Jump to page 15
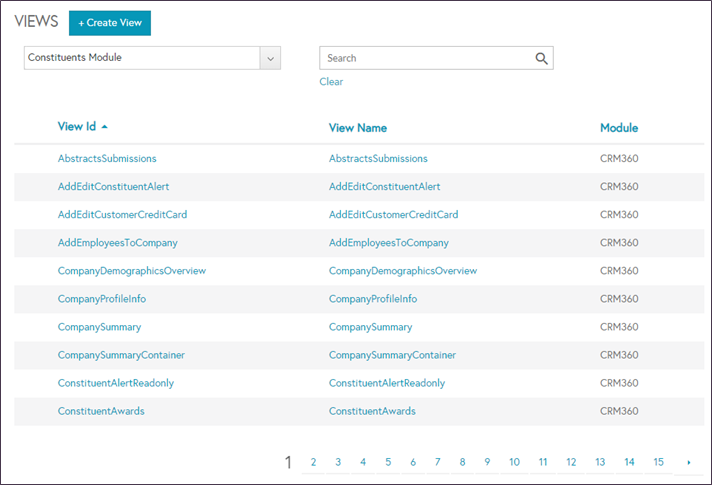Screen dimensions: 712x485 click(658, 462)
